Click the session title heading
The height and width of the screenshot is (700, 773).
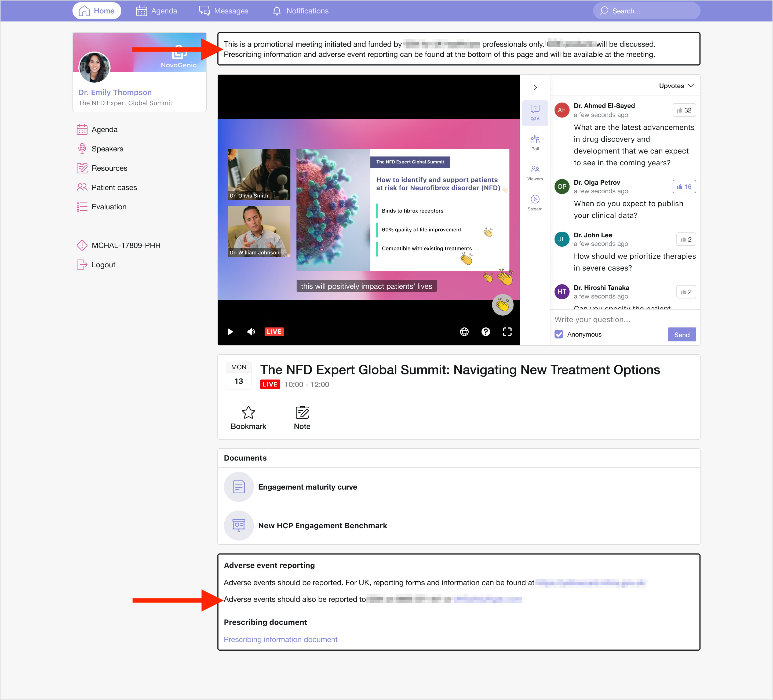[x=460, y=370]
